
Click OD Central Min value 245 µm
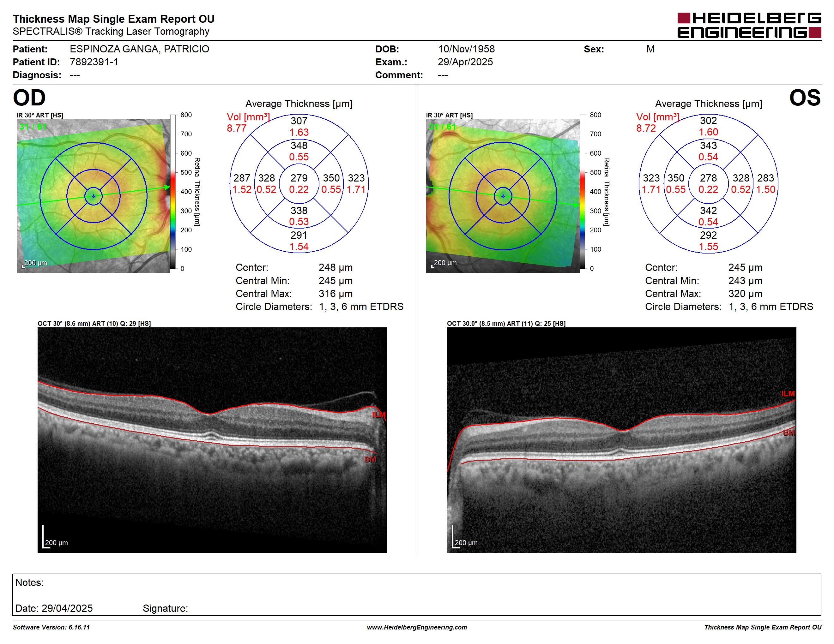pyautogui.click(x=336, y=281)
